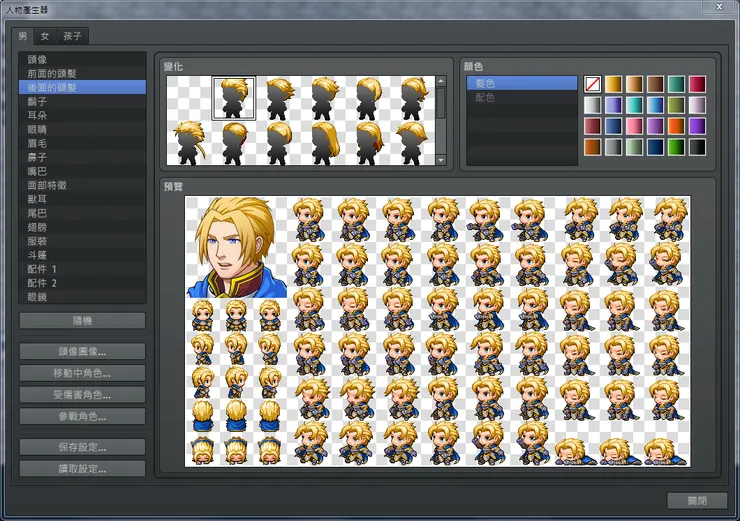Select 髮色 in the color list
This screenshot has height=521, width=740.
(x=522, y=84)
